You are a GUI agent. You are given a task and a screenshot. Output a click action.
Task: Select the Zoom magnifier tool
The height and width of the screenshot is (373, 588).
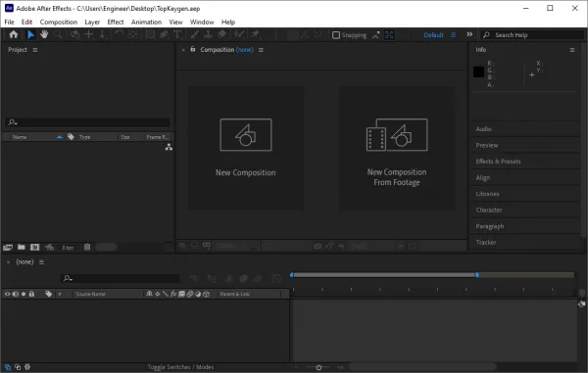pyautogui.click(x=58, y=35)
